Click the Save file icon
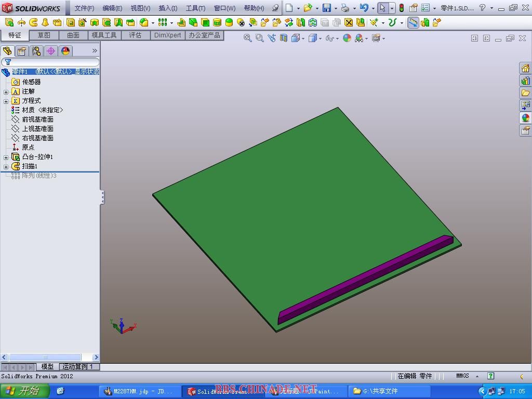The height and width of the screenshot is (399, 532). pos(326,8)
